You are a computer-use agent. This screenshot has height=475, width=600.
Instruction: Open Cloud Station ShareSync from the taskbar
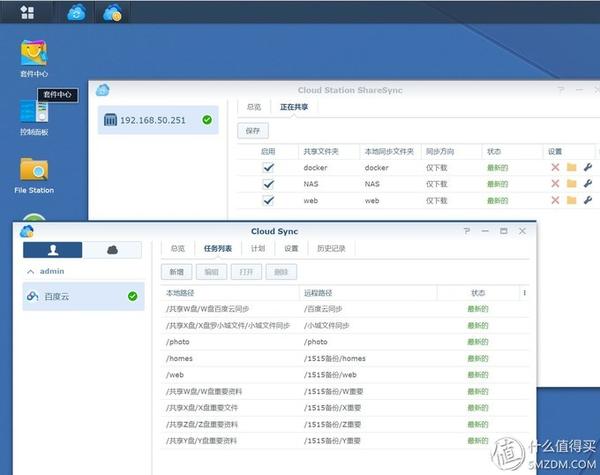(x=76, y=13)
